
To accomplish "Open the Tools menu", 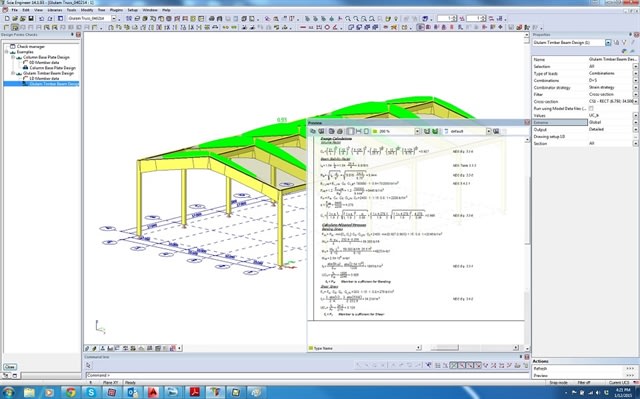I will coord(71,10).
